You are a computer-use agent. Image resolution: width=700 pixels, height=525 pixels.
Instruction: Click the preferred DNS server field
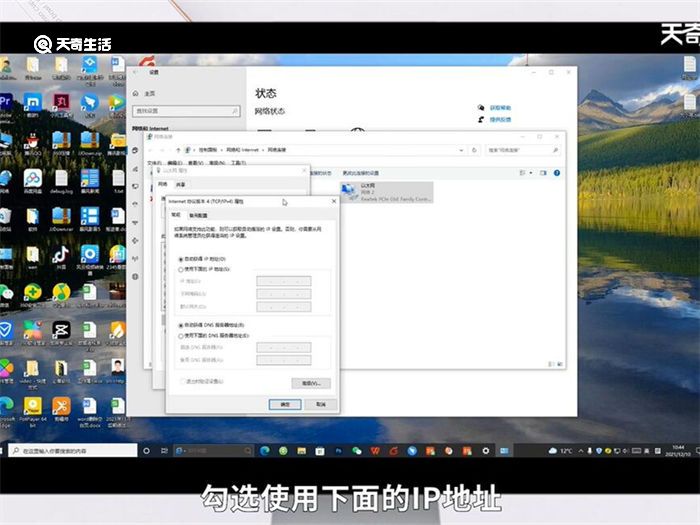coord(283,347)
